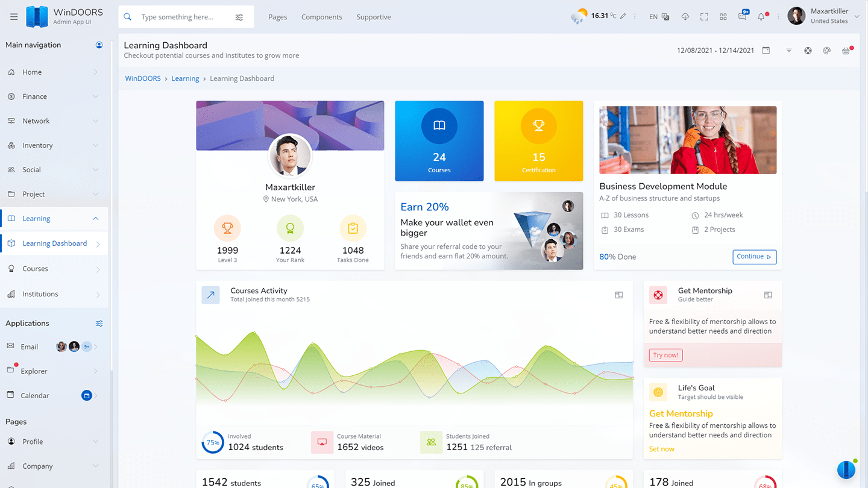Open the shopping basket icon

tap(846, 51)
